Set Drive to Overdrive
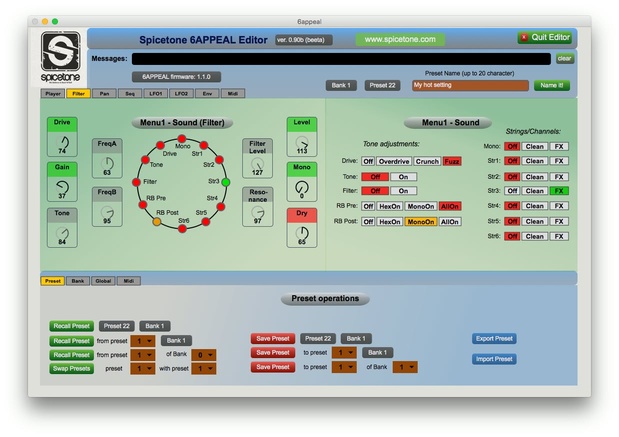Image resolution: width=619 pixels, height=437 pixels. point(396,161)
